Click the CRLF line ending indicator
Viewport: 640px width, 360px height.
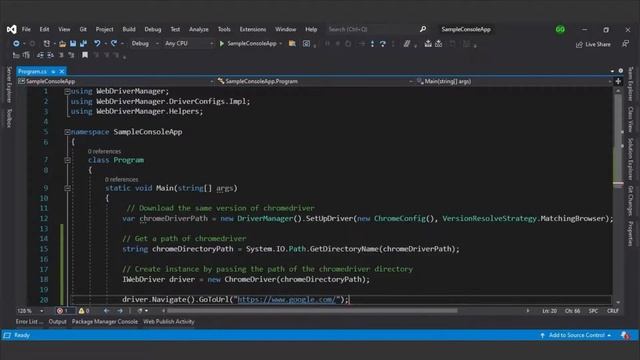pos(613,311)
